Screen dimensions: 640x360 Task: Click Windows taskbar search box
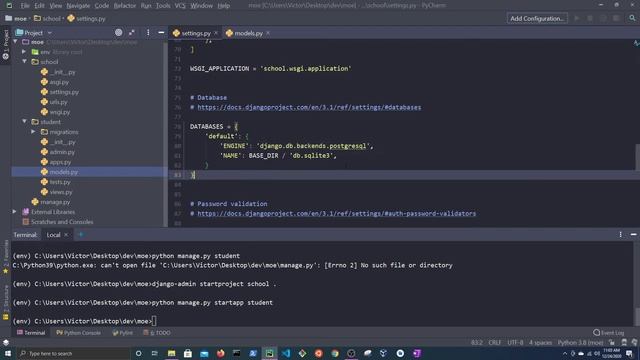coord(73,353)
